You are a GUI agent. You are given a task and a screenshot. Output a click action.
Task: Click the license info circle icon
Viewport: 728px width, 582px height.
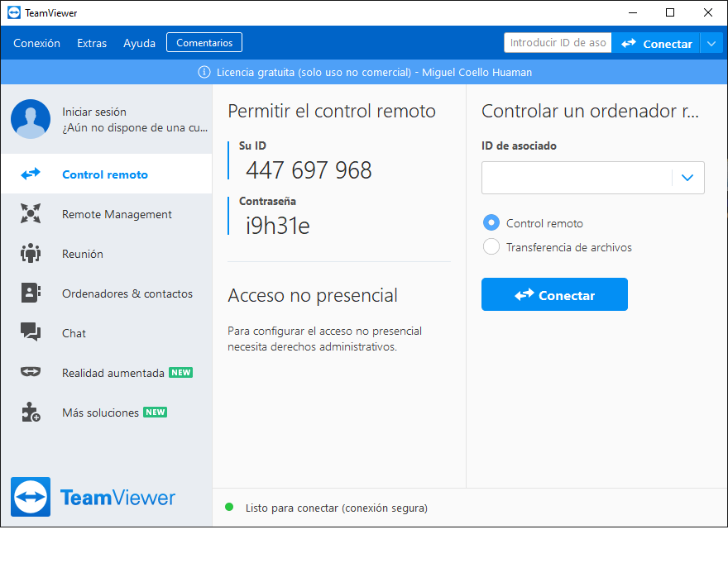coord(204,72)
